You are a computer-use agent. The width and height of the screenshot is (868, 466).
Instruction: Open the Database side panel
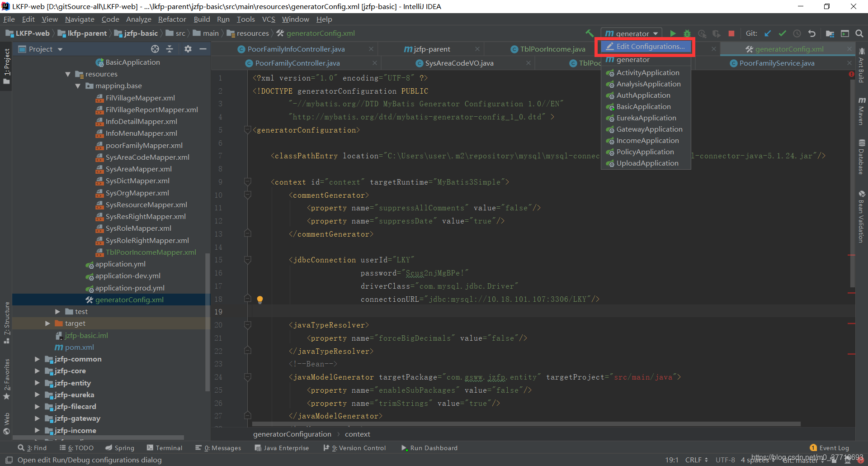click(x=862, y=157)
